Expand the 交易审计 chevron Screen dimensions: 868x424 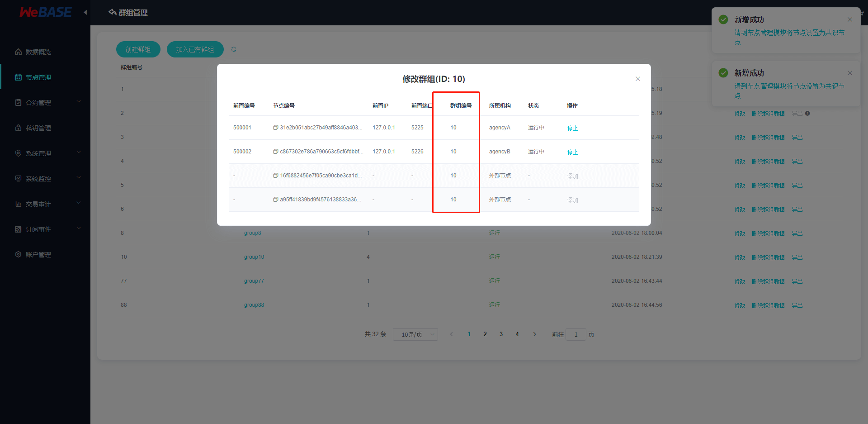(x=79, y=203)
